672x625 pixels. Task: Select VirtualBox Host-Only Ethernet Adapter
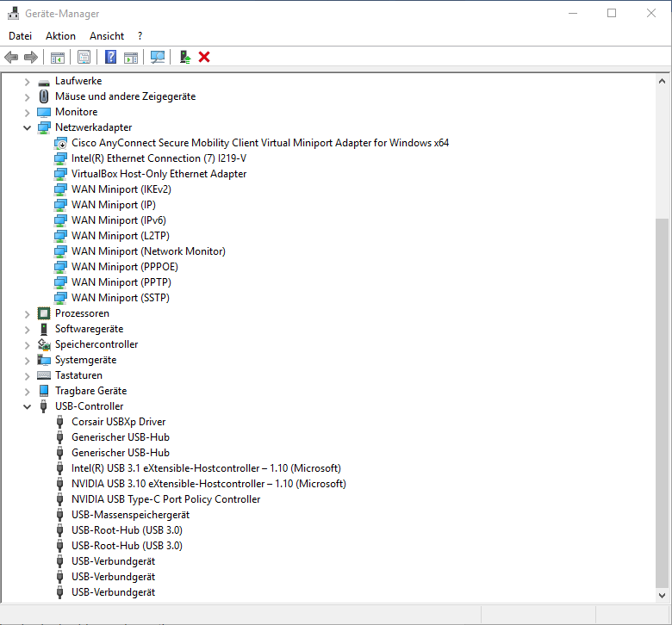[x=159, y=174]
